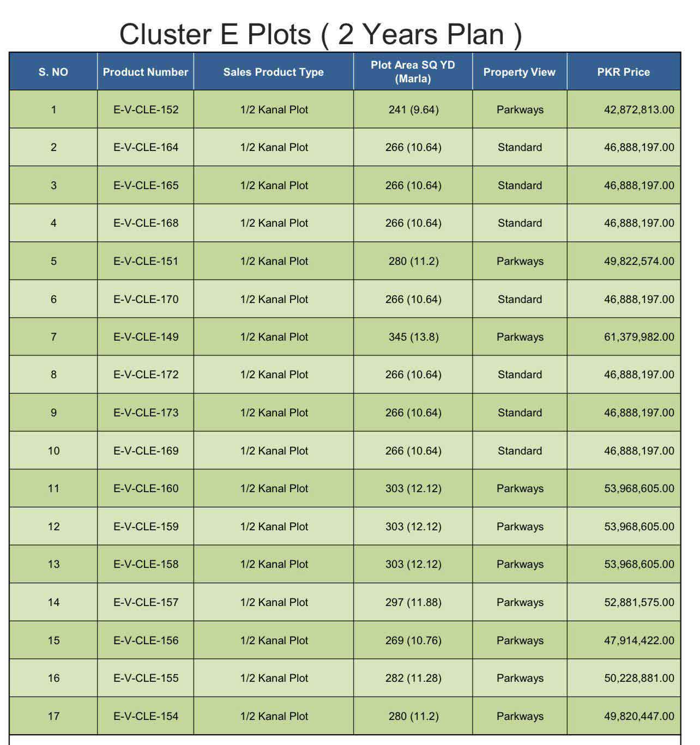Screen dimensions: 700x745
Task: Select the Property View column header
Action: tap(520, 72)
